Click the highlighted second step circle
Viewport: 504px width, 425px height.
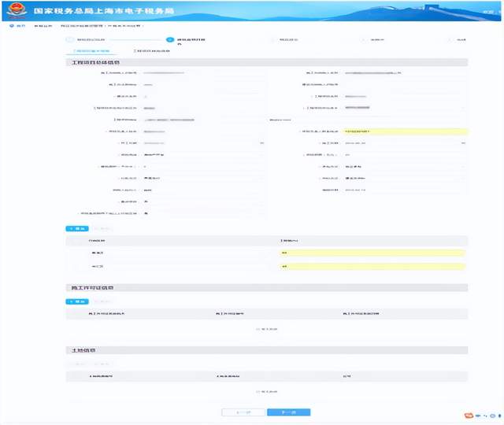pos(170,40)
